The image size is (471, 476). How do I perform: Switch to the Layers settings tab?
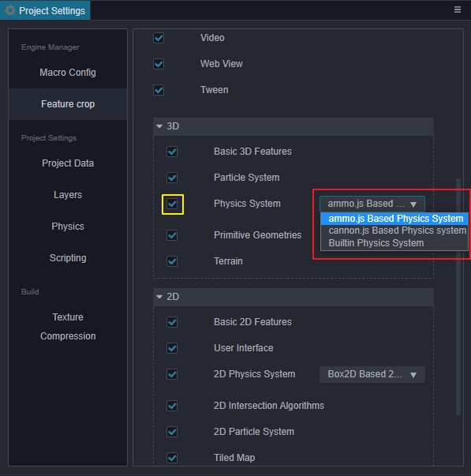(68, 195)
